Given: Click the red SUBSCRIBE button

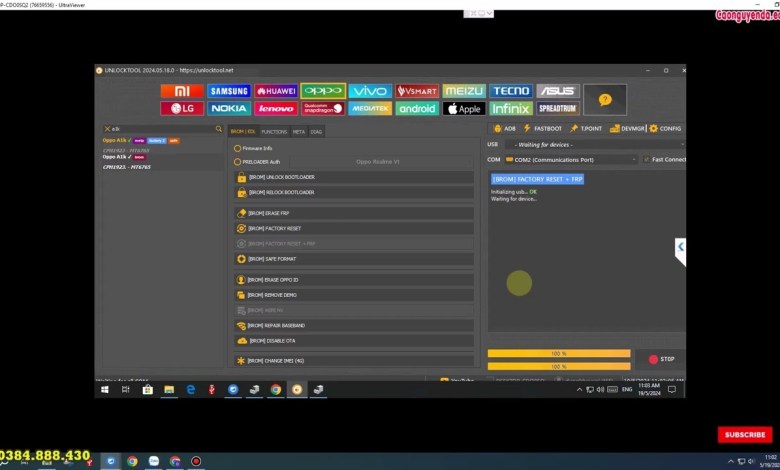Looking at the screenshot, I should point(745,435).
